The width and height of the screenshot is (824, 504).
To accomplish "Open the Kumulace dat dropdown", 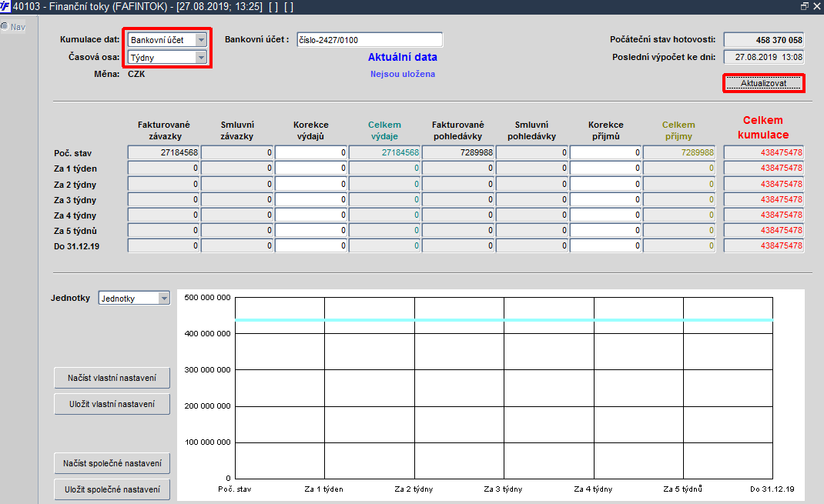I will pos(201,40).
